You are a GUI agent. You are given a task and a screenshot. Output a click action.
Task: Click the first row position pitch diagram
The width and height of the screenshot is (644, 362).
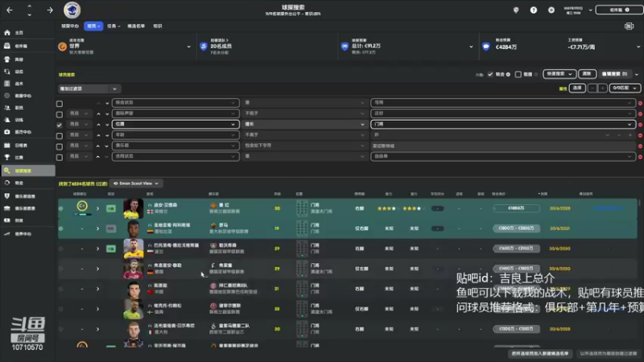pyautogui.click(x=302, y=208)
